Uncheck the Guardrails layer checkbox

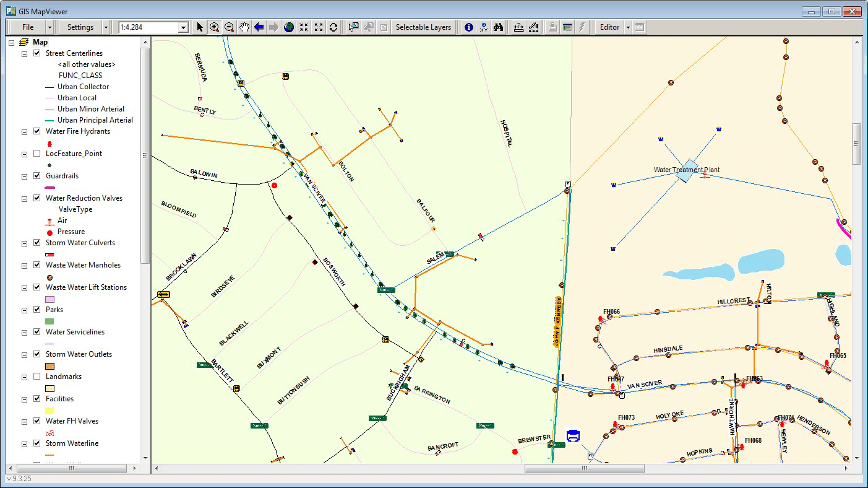[37, 176]
